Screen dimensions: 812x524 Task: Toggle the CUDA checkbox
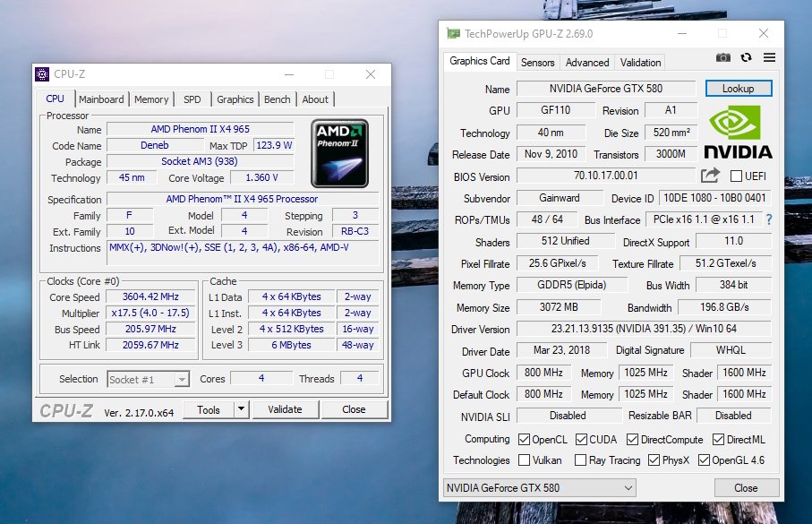coord(581,440)
